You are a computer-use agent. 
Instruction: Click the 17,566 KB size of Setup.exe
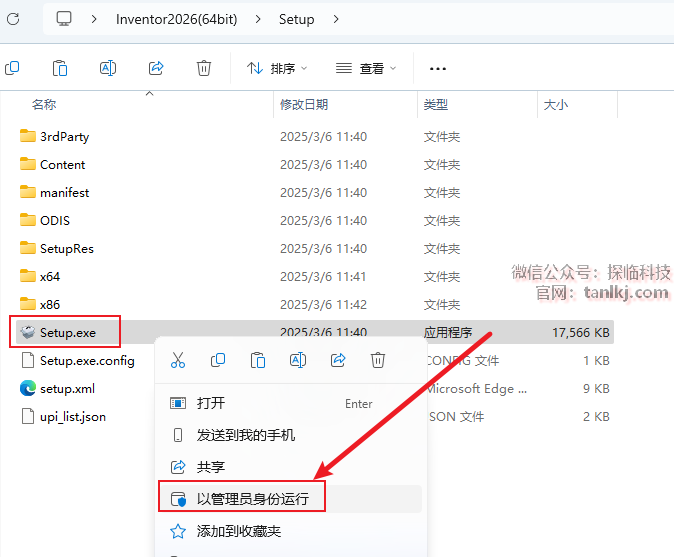581,333
